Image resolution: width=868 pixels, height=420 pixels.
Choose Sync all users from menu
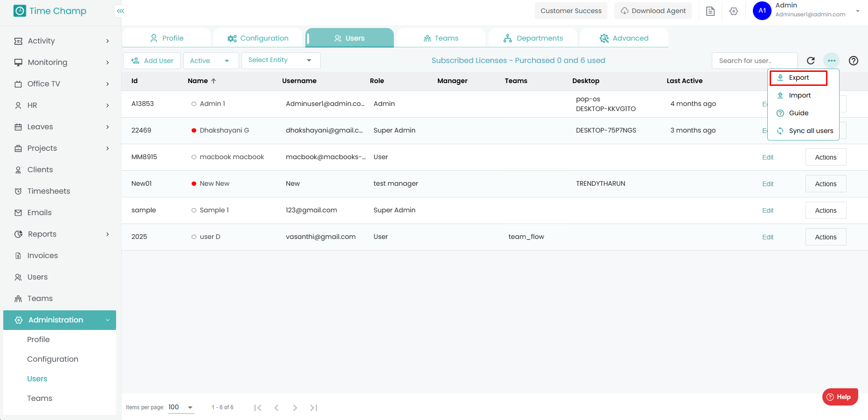804,131
